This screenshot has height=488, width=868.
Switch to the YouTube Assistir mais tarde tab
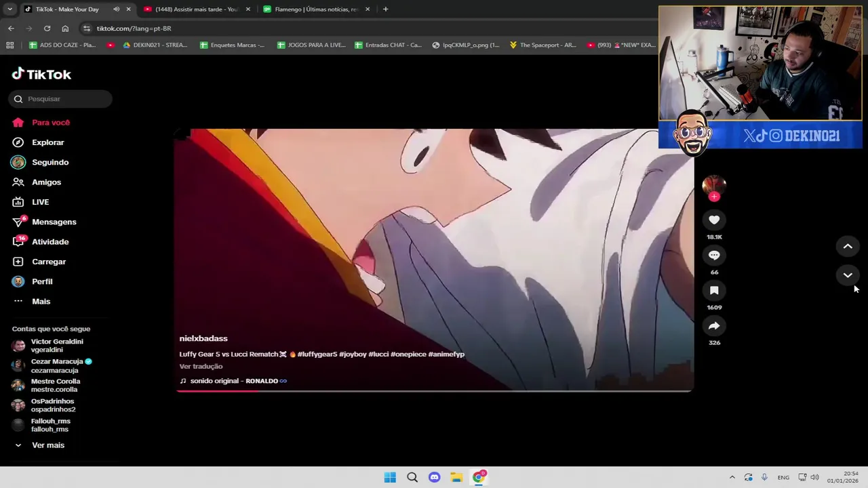196,9
